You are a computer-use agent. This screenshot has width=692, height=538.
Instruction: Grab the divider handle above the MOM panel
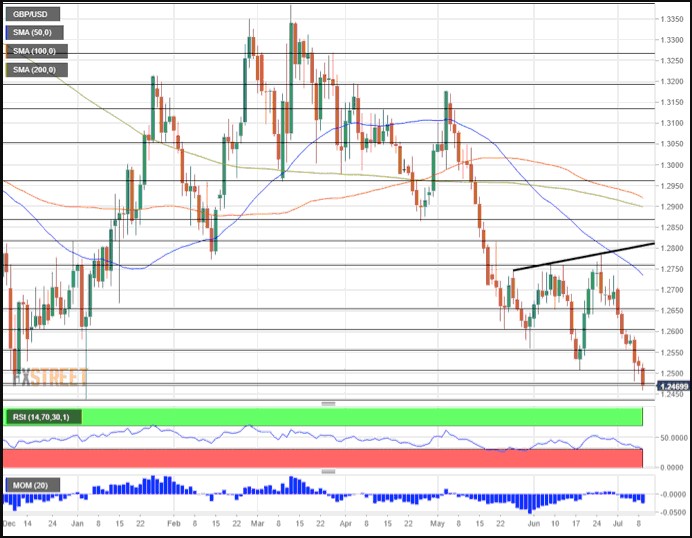tap(327, 471)
